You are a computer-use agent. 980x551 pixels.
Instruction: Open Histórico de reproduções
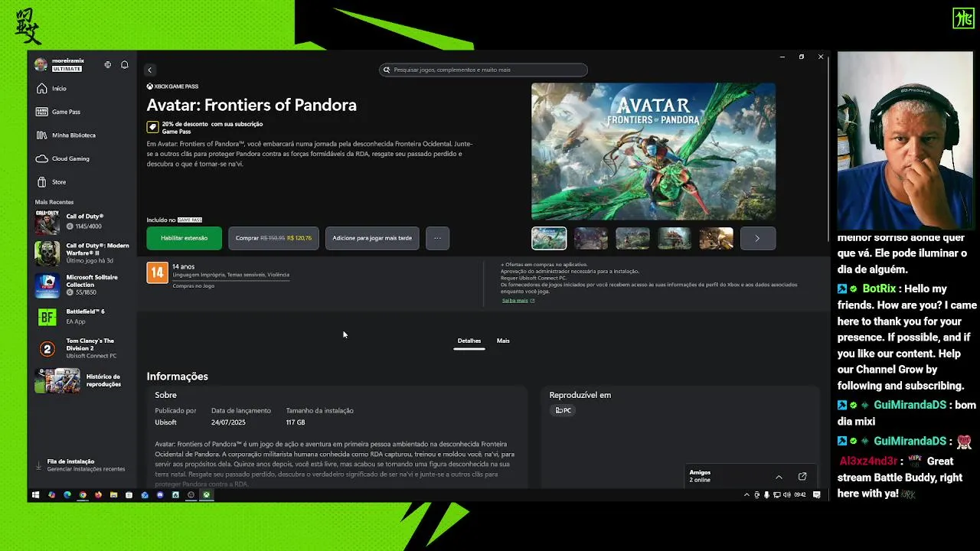point(83,380)
